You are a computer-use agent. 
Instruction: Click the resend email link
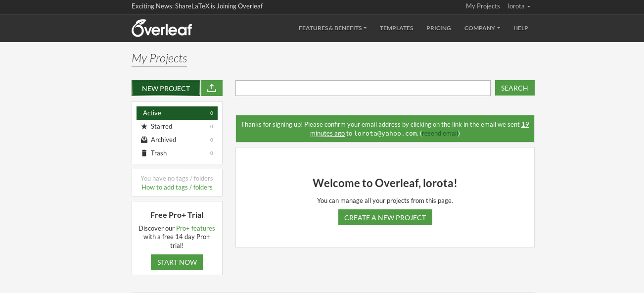click(440, 133)
